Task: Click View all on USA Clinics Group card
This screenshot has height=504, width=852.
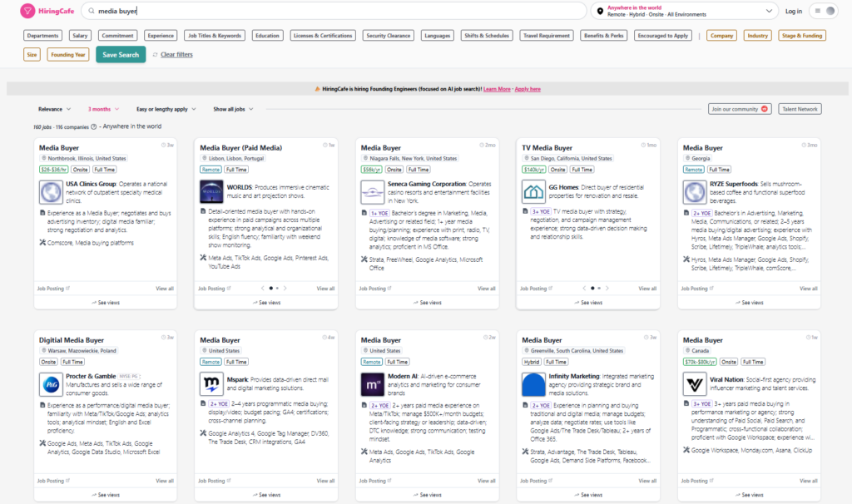Action: [x=165, y=289]
